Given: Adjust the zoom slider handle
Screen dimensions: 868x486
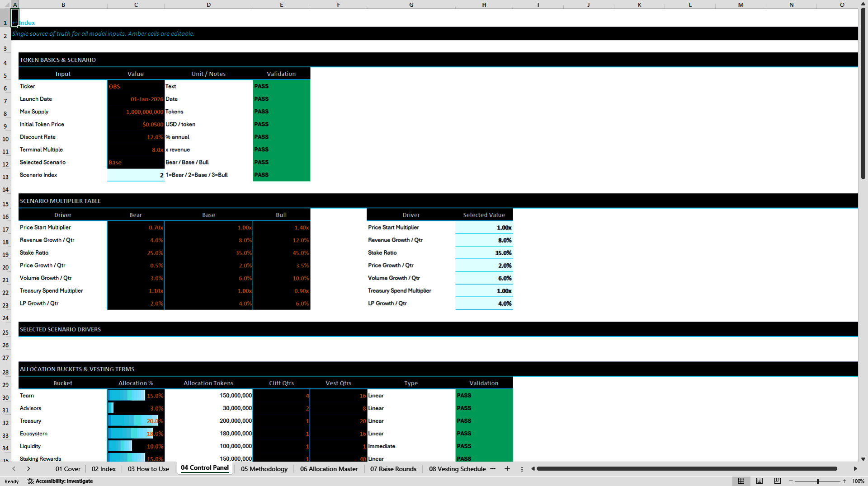Looking at the screenshot, I should pos(818,481).
